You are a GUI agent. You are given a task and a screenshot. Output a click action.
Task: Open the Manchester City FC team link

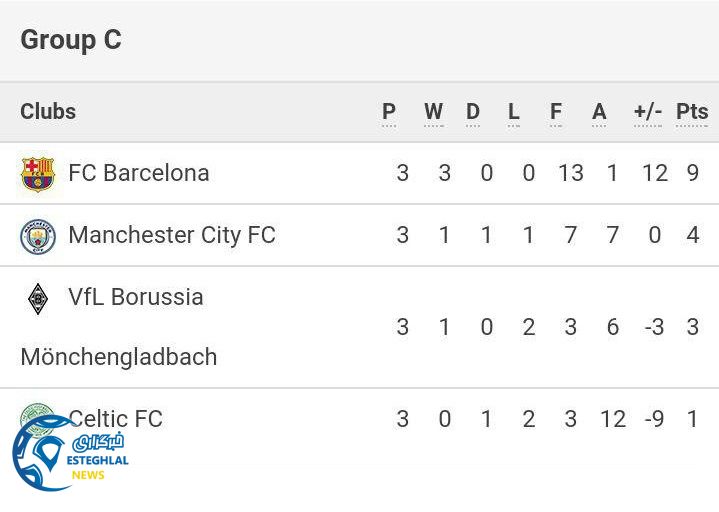pos(171,235)
